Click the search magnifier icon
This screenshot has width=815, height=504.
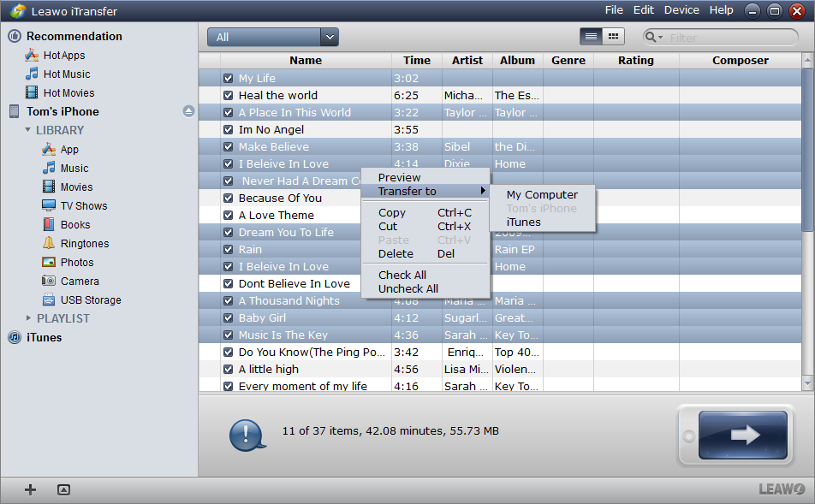pyautogui.click(x=651, y=37)
